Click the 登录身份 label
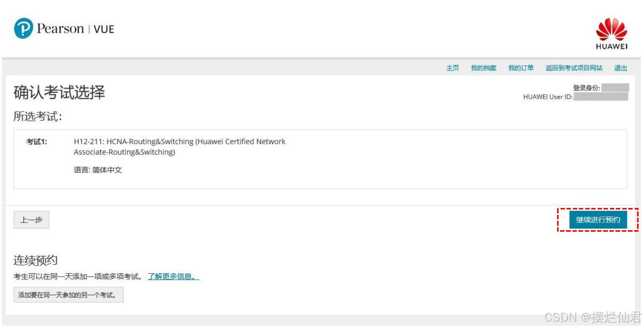 click(587, 88)
